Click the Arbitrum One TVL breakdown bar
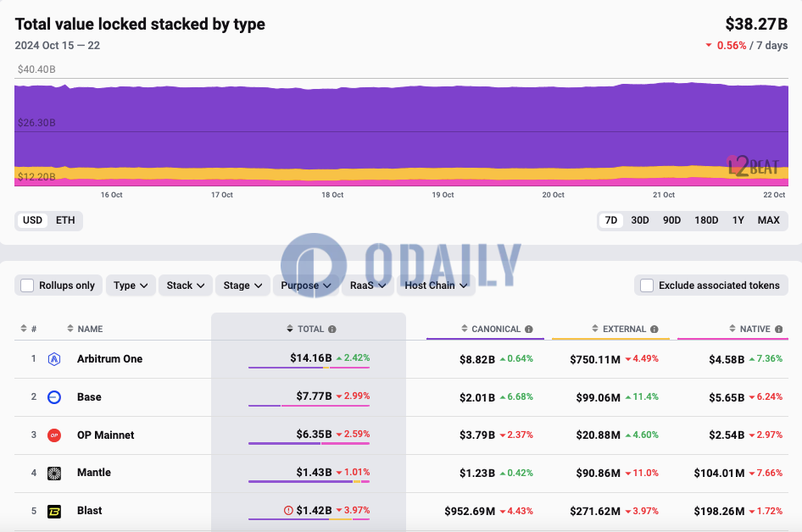Viewport: 802px width, 532px height. pos(309,368)
